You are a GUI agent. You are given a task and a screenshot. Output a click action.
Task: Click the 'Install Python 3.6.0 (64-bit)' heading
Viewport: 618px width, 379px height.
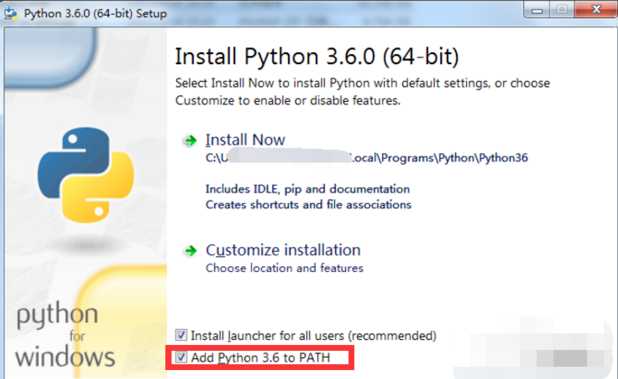click(x=317, y=56)
